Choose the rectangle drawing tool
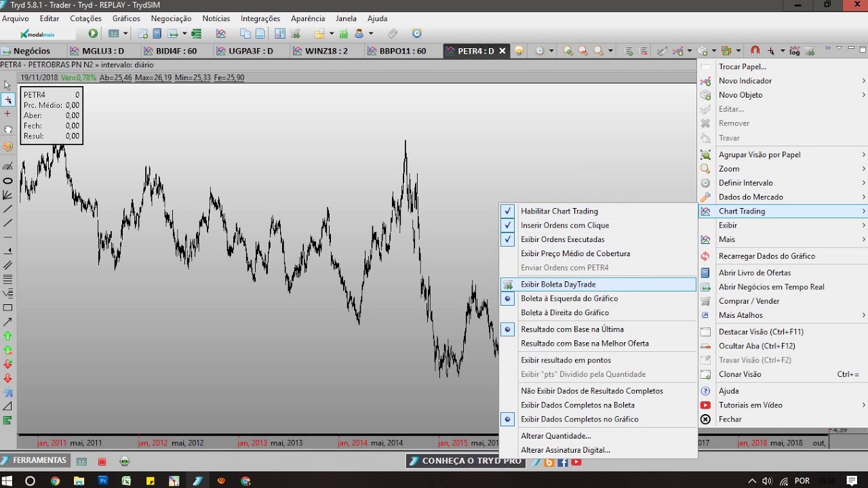 [x=7, y=308]
